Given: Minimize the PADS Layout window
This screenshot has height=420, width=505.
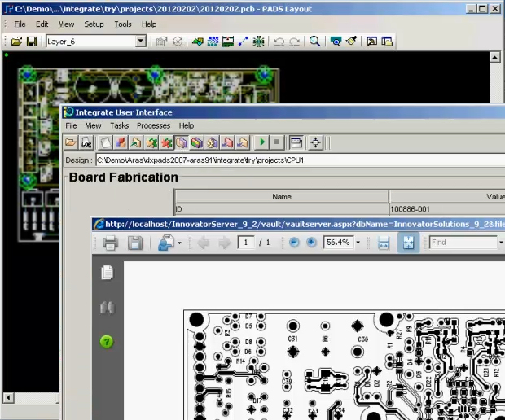Looking at the screenshot, I should (471, 9).
